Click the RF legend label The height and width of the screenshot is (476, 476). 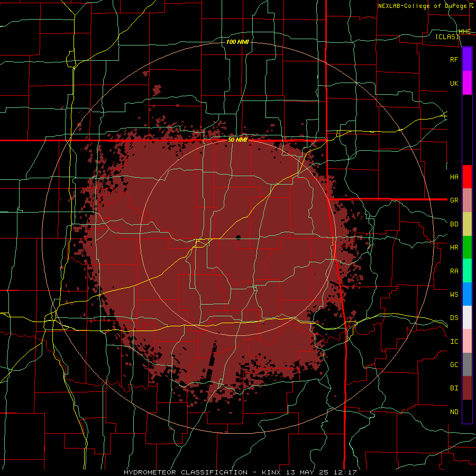[x=454, y=59]
